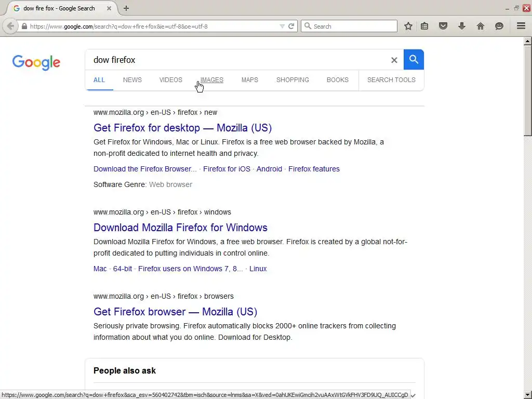Minimize the Firefox window
The image size is (532, 399).
[x=507, y=8]
